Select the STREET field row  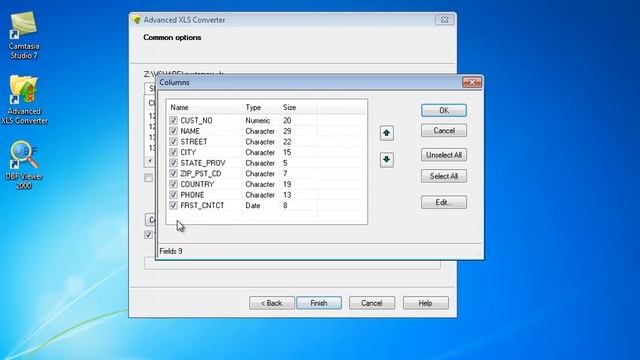267,142
